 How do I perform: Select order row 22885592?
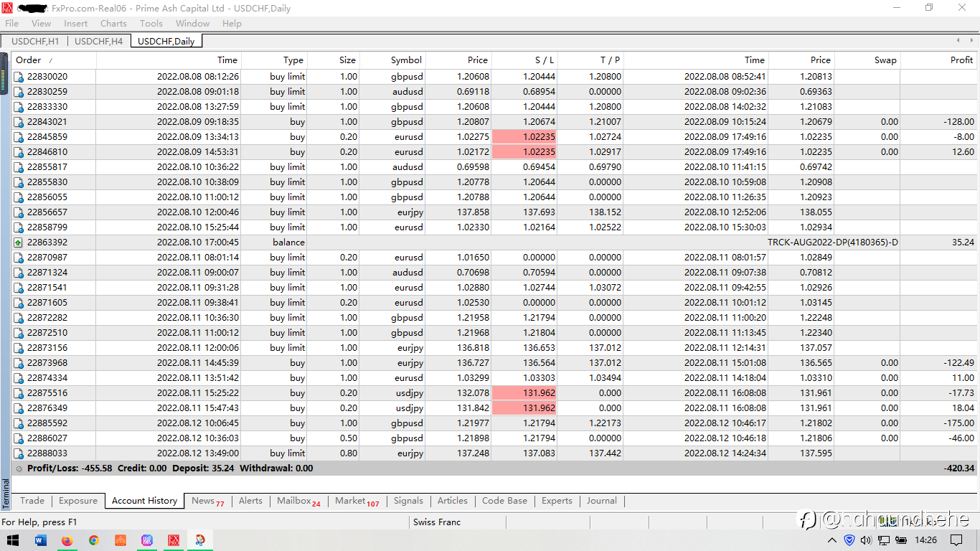click(x=494, y=423)
